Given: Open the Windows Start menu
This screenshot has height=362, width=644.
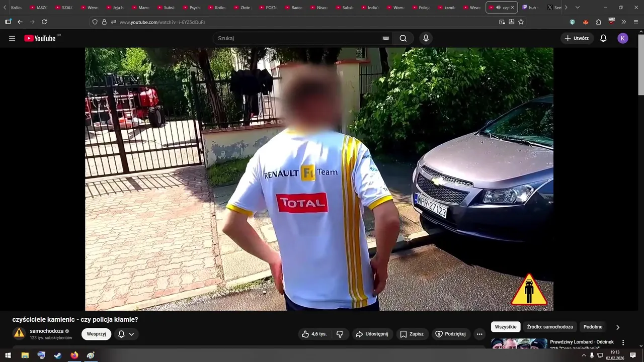Looking at the screenshot, I should (8, 355).
